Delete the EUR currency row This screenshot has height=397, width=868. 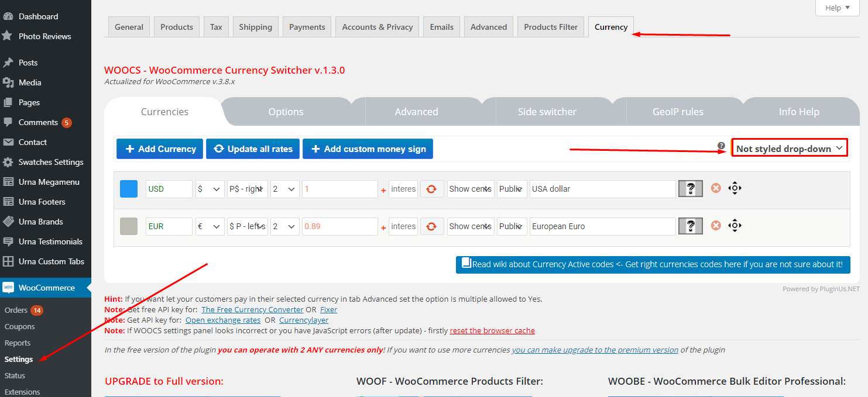click(715, 226)
